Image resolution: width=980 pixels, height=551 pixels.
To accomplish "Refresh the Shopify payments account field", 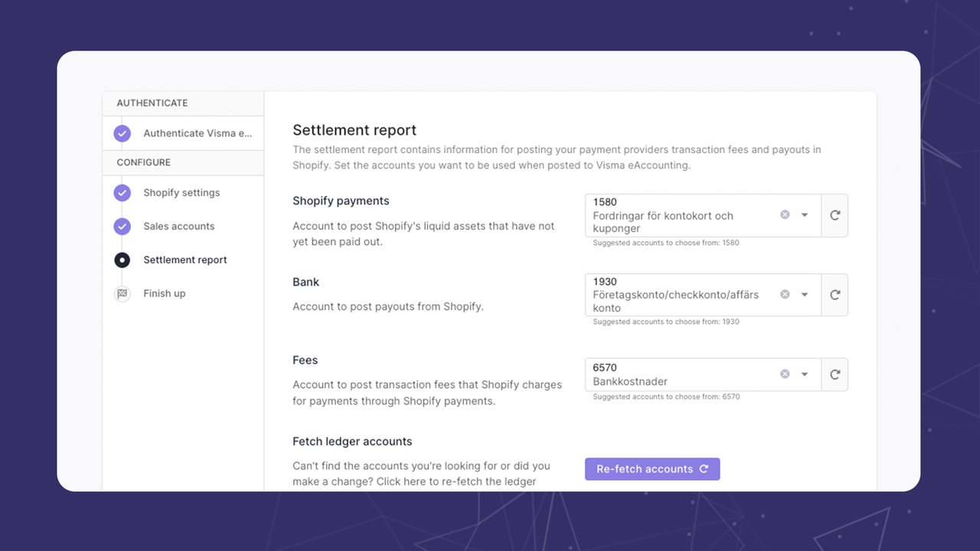I will click(834, 215).
